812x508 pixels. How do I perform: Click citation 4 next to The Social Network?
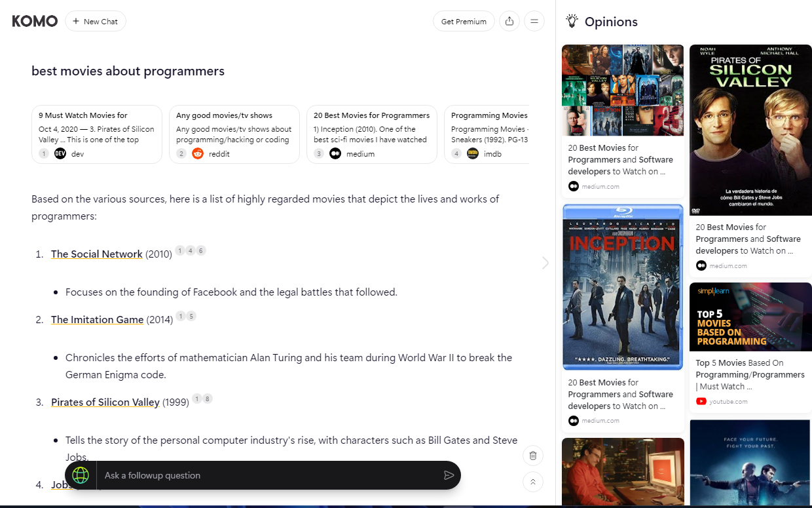(191, 250)
